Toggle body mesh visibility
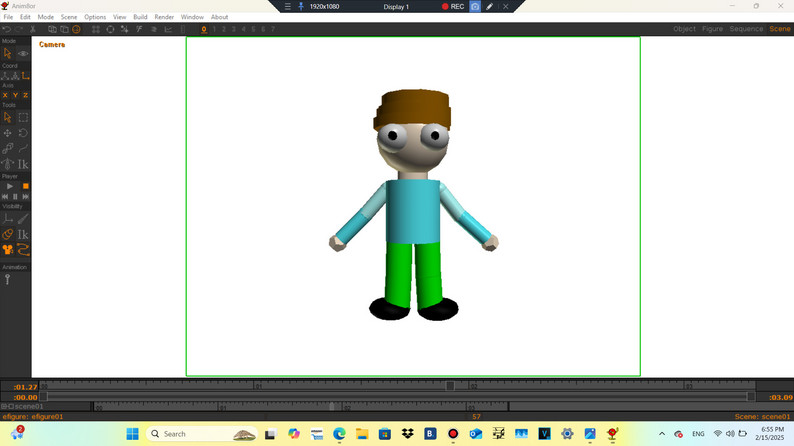Viewport: 794px width, 446px height. pos(8,234)
